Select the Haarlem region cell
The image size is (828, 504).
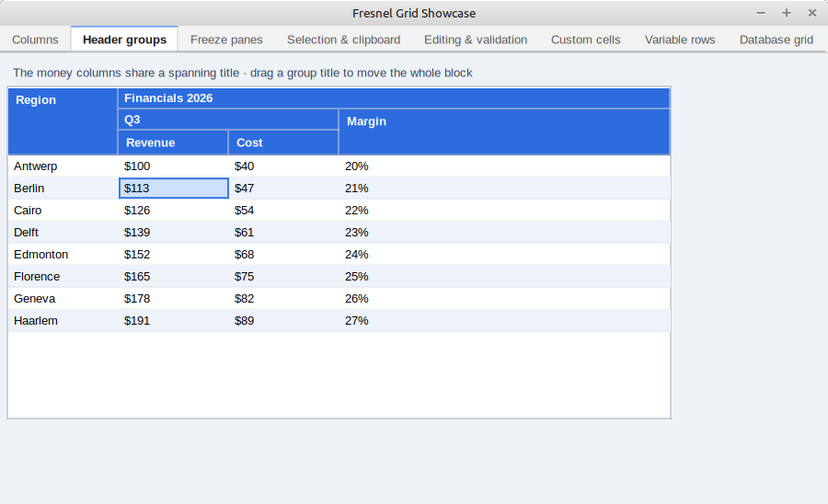pyautogui.click(x=63, y=321)
